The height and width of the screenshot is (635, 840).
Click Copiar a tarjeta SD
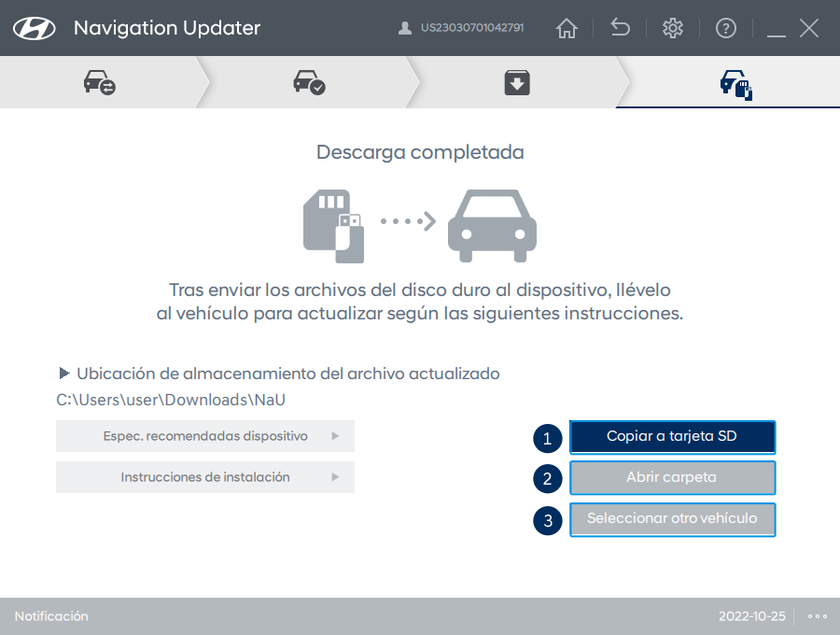[x=672, y=436]
